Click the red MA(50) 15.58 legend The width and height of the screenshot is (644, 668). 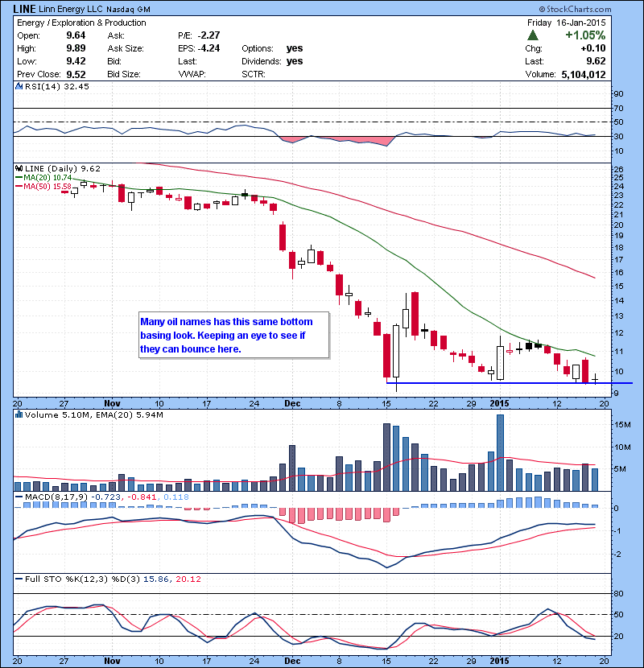tap(44, 187)
